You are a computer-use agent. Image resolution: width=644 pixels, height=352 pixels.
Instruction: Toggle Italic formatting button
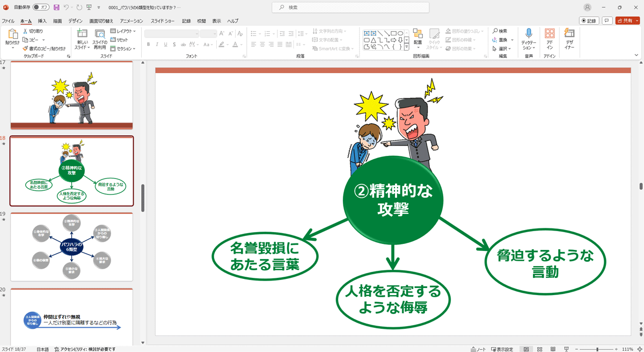tap(157, 45)
